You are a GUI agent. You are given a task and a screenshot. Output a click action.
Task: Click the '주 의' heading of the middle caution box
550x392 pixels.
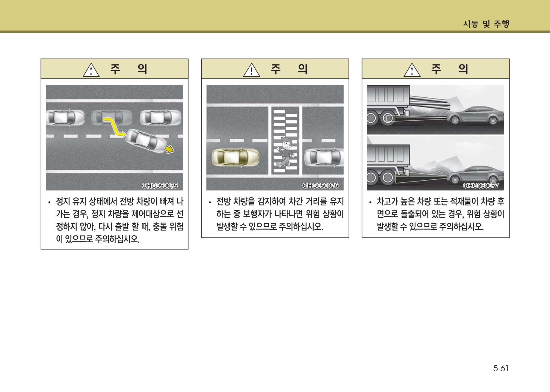pos(289,69)
